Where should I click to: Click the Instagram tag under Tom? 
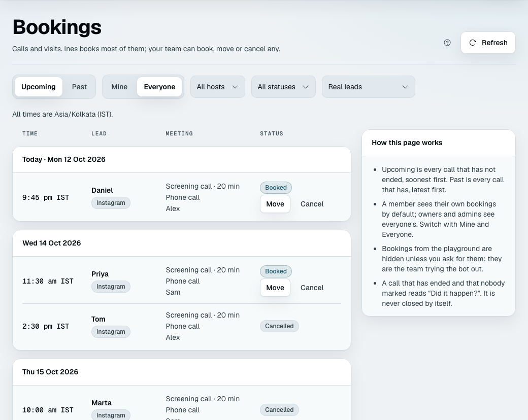[x=111, y=332]
